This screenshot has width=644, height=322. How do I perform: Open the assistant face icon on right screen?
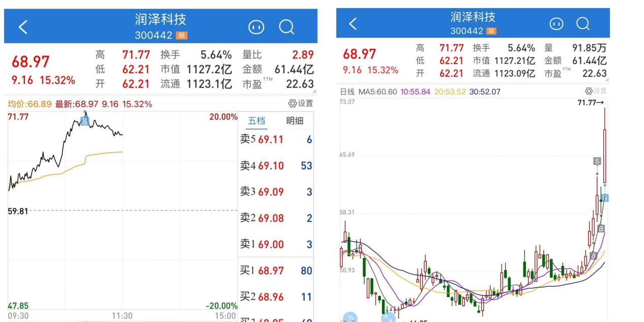[x=556, y=24]
